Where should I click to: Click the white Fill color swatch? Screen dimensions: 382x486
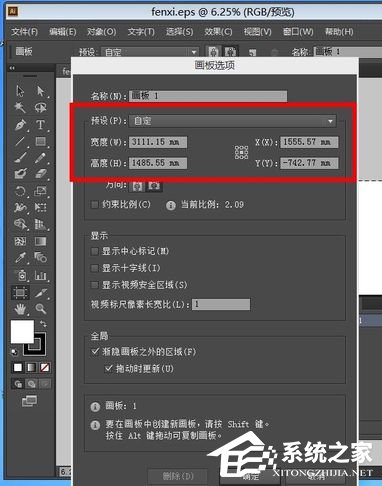point(22,332)
